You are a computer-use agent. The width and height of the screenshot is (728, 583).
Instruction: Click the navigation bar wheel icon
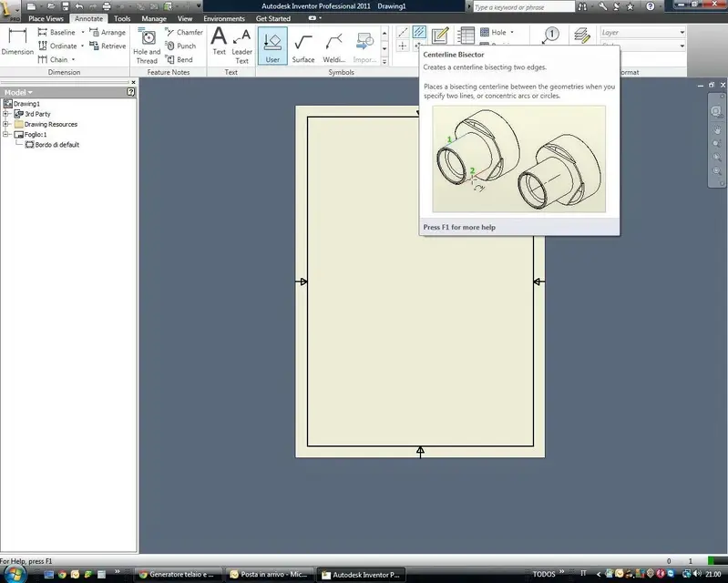[716, 111]
